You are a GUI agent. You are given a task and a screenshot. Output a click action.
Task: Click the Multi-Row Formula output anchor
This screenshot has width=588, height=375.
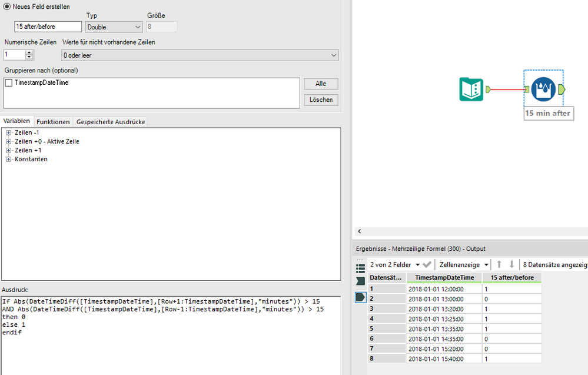(x=562, y=89)
